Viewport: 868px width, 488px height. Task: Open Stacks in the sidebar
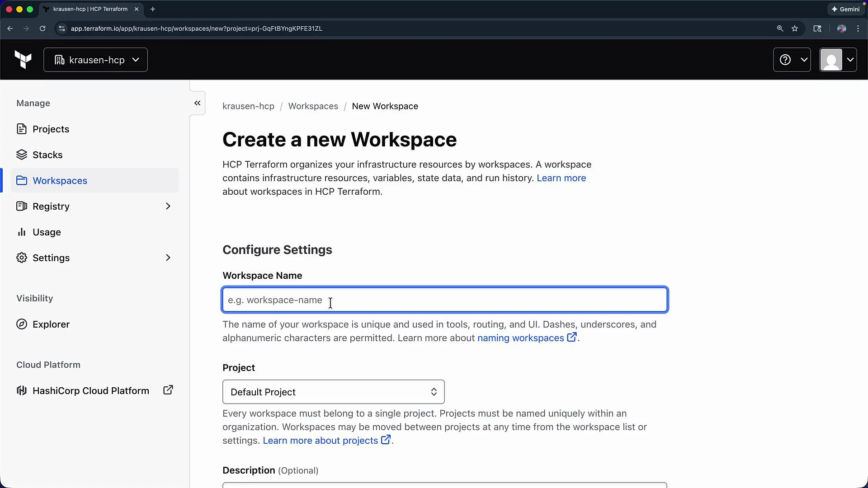(x=95, y=155)
